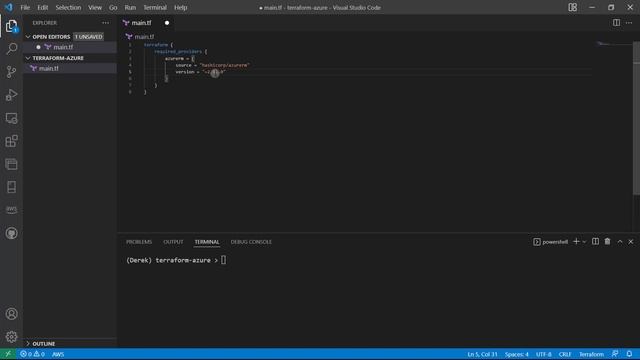Close the terminal panel

click(x=631, y=242)
